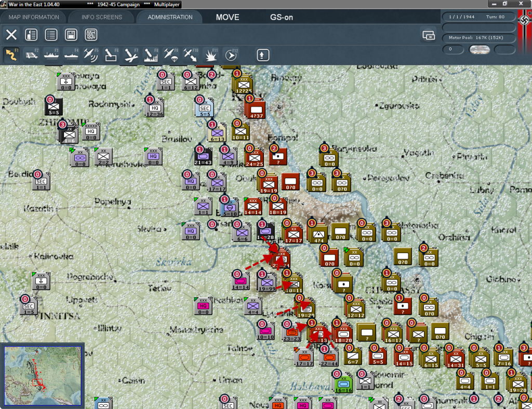The height and width of the screenshot is (409, 532).
Task: Click the minimap overview thumbnail
Action: click(43, 376)
